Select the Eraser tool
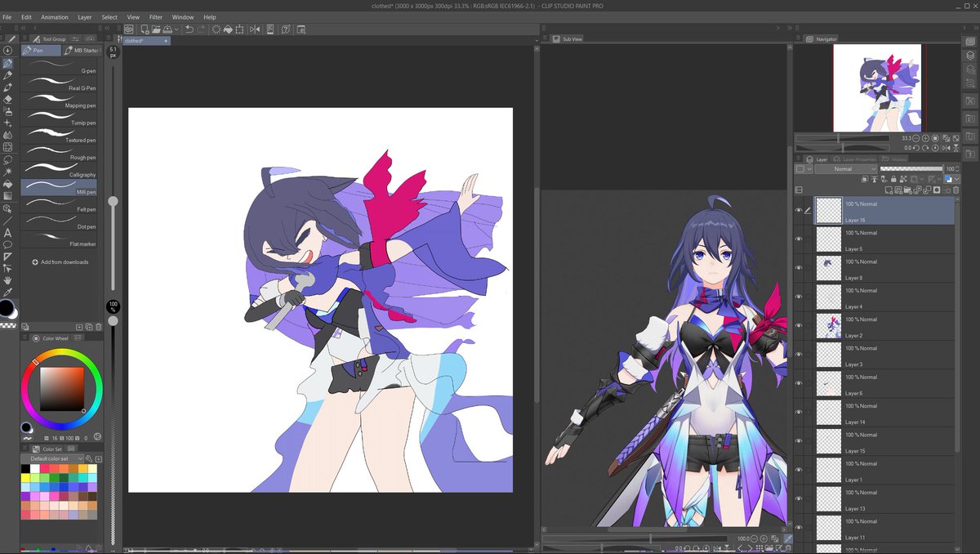This screenshot has height=554, width=980. (x=7, y=99)
